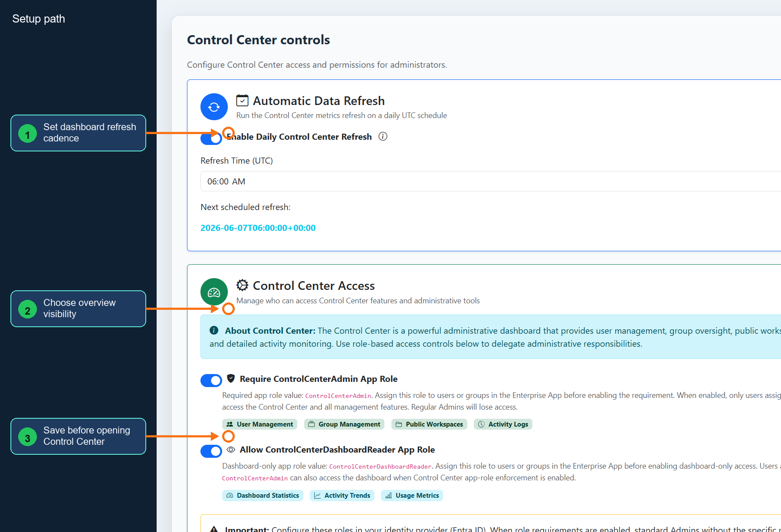Click the Setup path sidebar heading
The image size is (781, 532).
point(39,19)
